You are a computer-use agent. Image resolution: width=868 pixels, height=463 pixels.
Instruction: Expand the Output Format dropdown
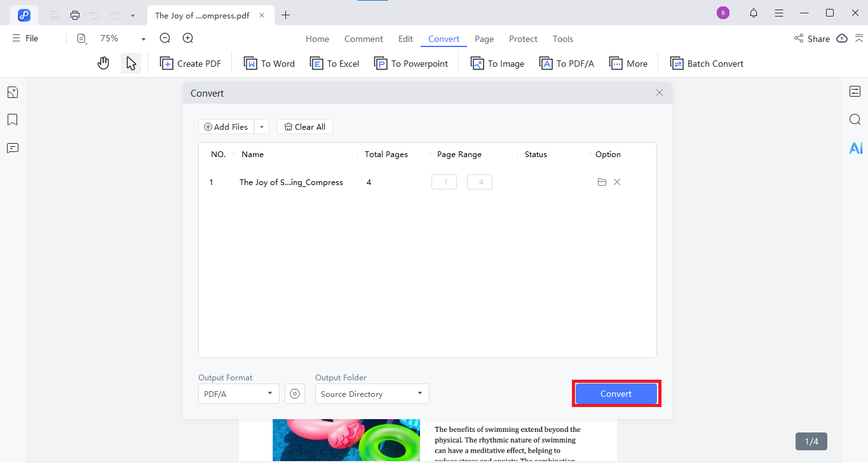tap(270, 394)
